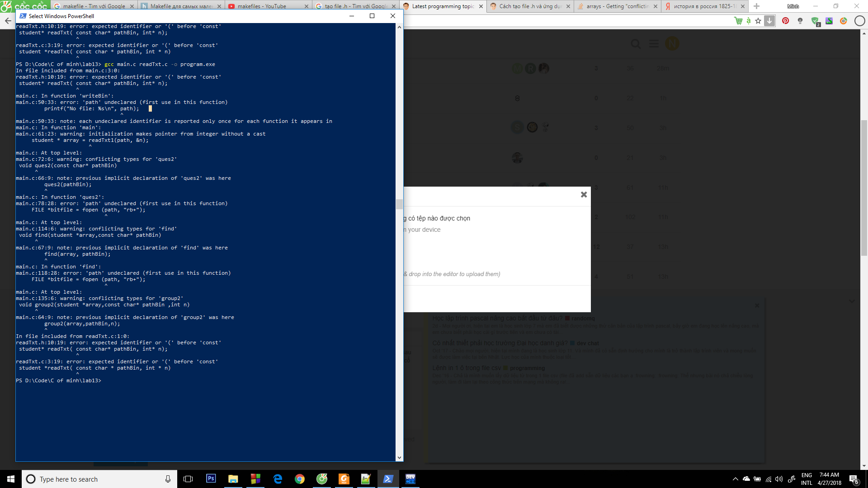Open the AdGuard shield extension
The height and width of the screenshot is (488, 868).
(815, 21)
